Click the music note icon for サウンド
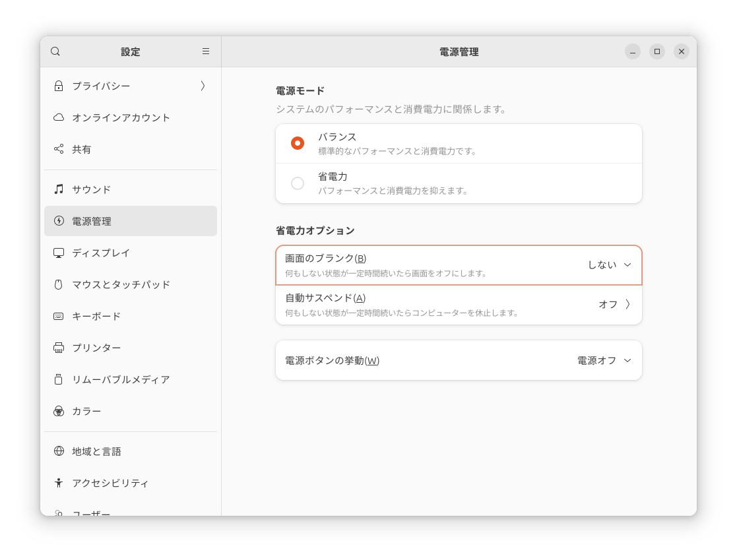The width and height of the screenshot is (737, 560). [x=59, y=189]
